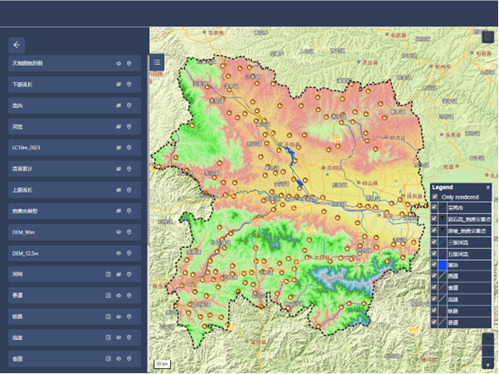Click locate pin icon for DEM_90m layer

pyautogui.click(x=129, y=232)
